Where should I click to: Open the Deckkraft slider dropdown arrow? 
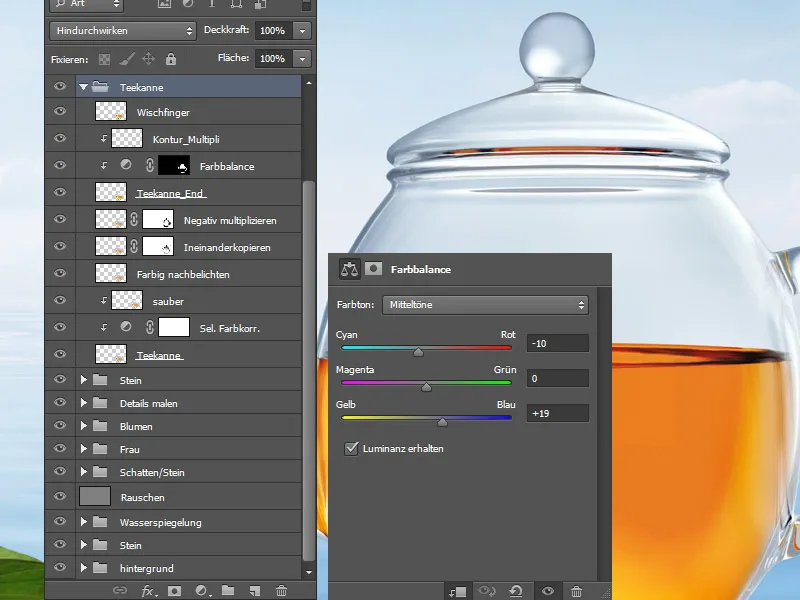tap(303, 31)
